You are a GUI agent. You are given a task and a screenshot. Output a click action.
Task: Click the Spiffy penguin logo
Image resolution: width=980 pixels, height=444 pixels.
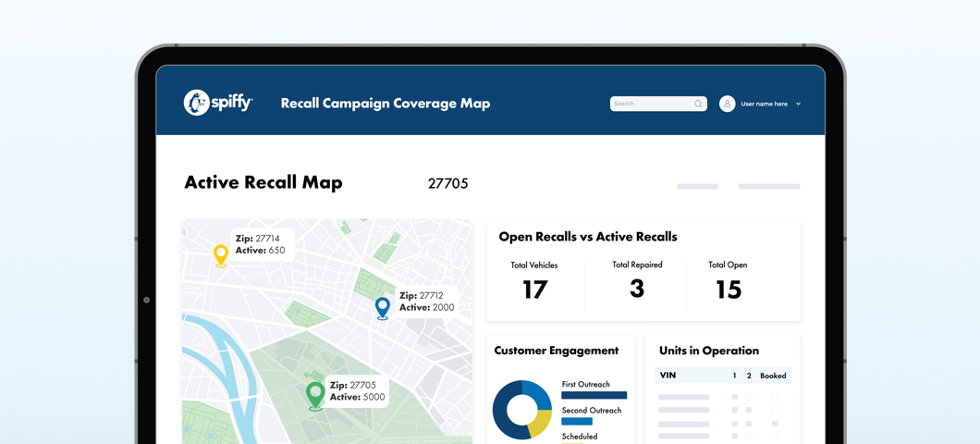point(196,103)
